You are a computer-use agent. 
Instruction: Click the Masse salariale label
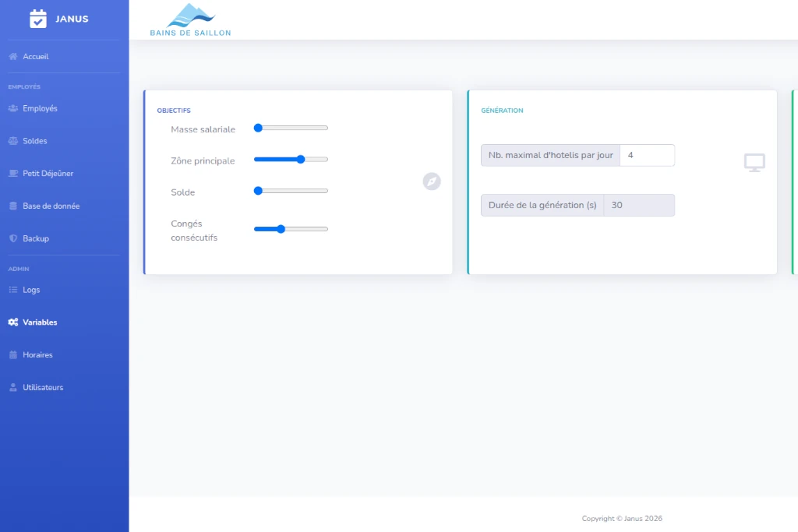(203, 130)
